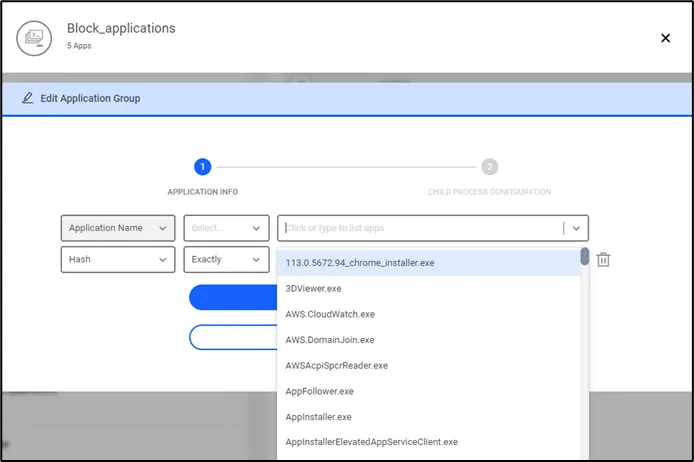Viewport: 694px width, 462px height.
Task: Choose AWS.CloudWatch.exe in the app list
Action: tap(428, 314)
